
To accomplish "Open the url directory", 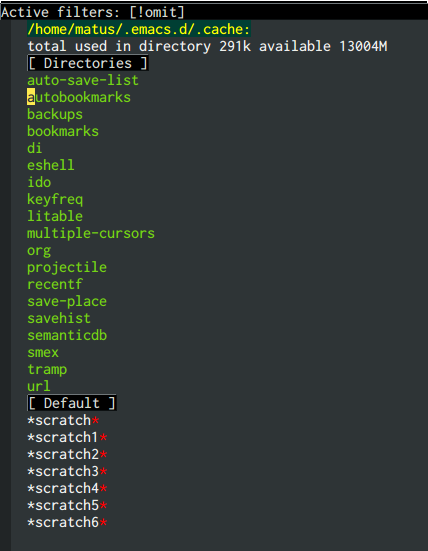I will pyautogui.click(x=39, y=386).
